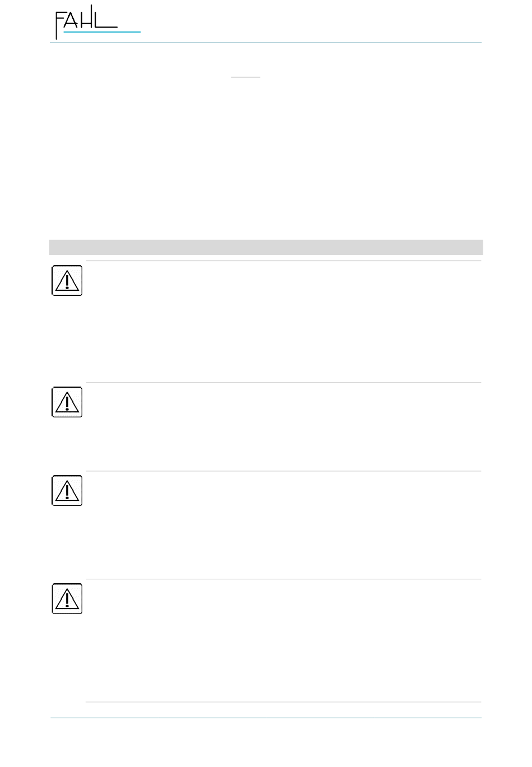Screen dimensions: 532x767
Task: Click separator line above third warning block
Action: (283, 471)
